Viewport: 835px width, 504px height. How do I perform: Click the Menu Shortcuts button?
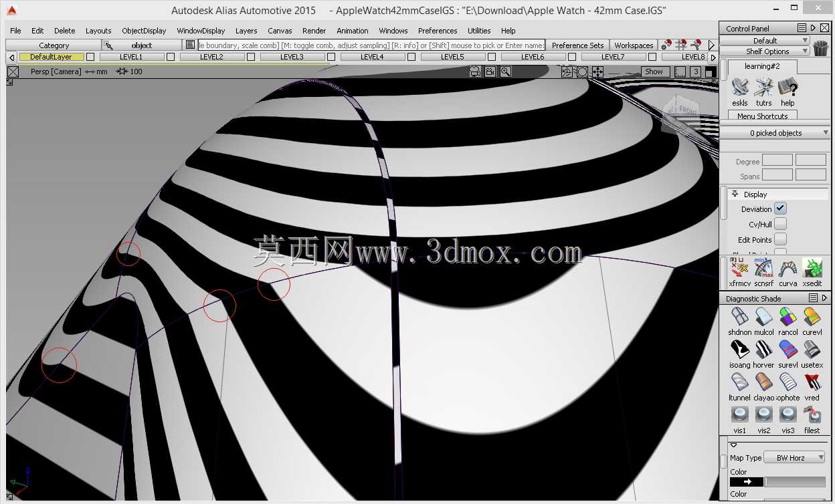coord(762,116)
